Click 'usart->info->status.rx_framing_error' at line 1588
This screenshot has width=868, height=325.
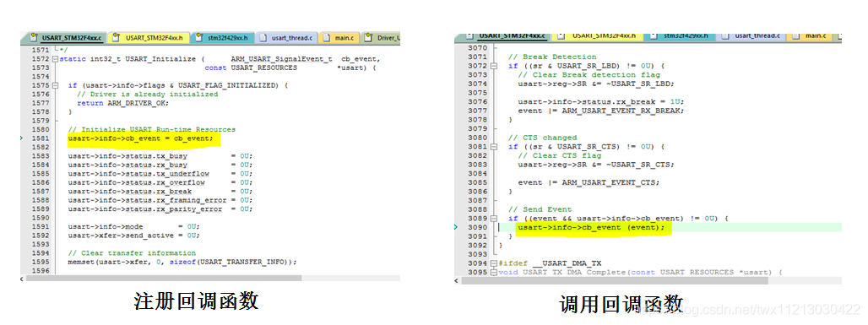tap(147, 200)
